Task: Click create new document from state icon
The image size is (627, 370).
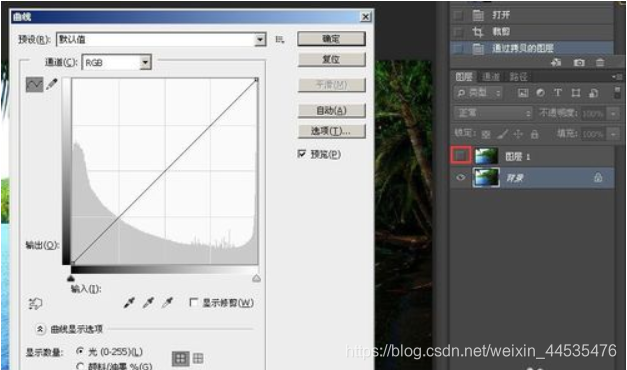Action: coord(556,62)
